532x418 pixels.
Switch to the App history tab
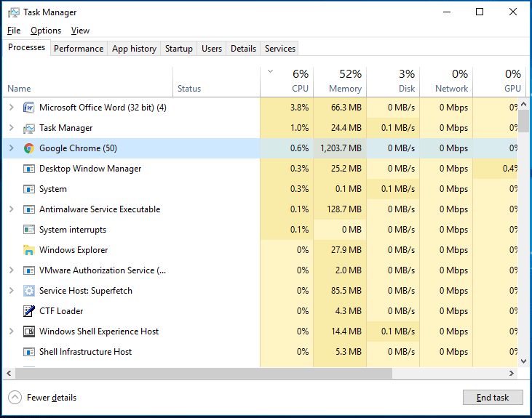click(134, 49)
